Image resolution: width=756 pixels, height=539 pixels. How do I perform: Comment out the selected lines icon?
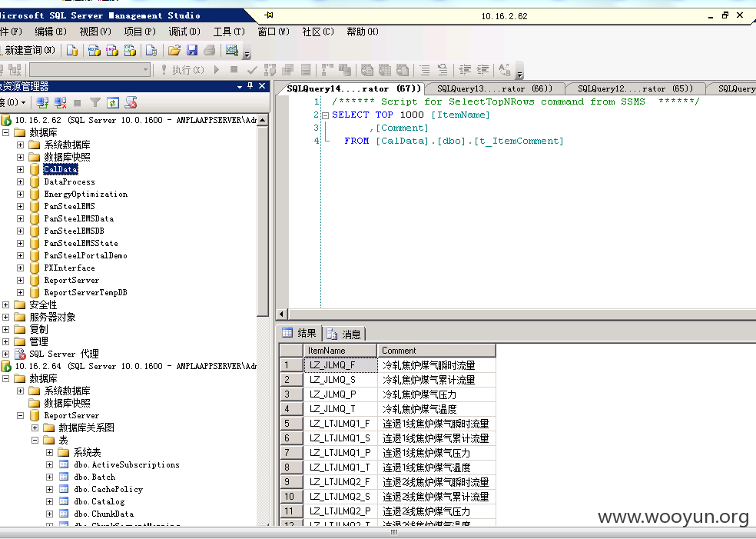[x=425, y=71]
